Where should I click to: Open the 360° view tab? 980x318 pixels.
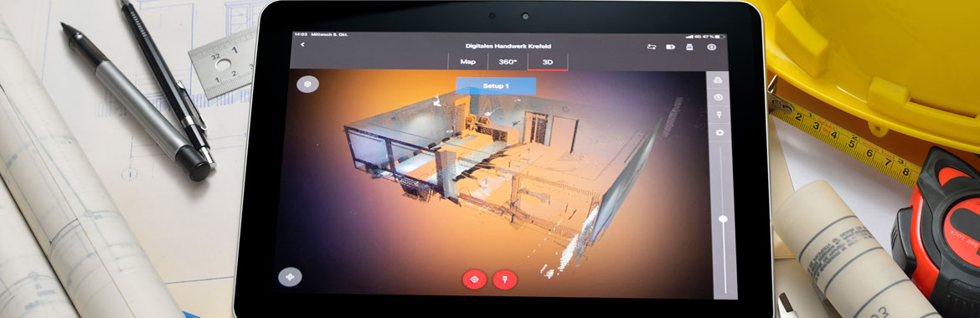508,62
